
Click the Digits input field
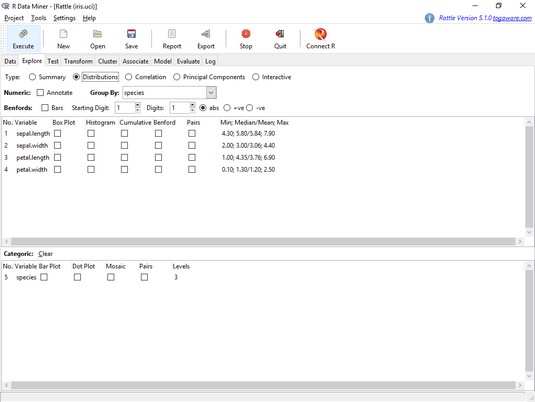click(180, 108)
